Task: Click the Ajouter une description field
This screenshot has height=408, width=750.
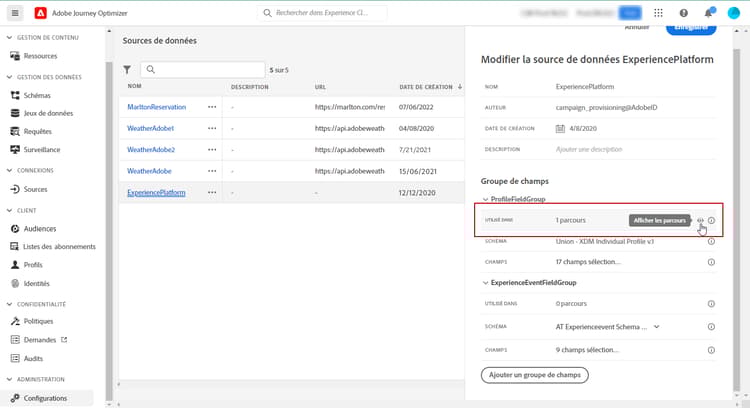Action: pyautogui.click(x=589, y=149)
